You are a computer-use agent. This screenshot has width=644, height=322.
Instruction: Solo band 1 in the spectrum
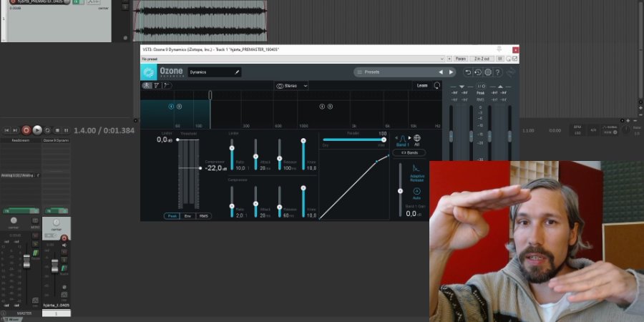point(179,107)
